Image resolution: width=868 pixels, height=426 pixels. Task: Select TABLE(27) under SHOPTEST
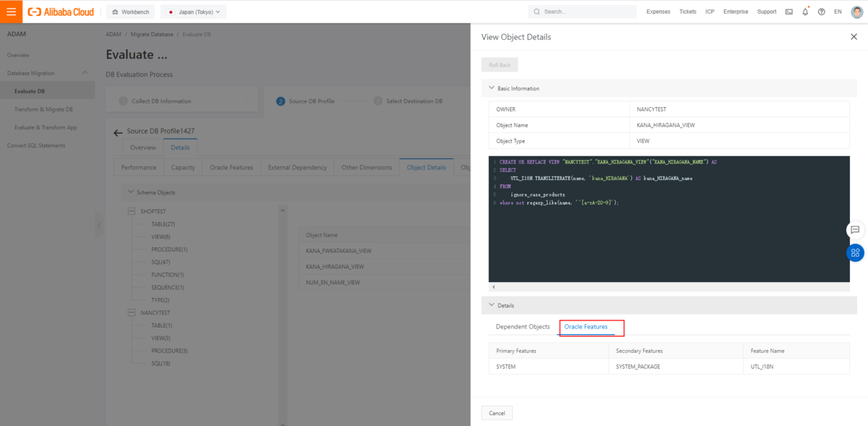(163, 224)
